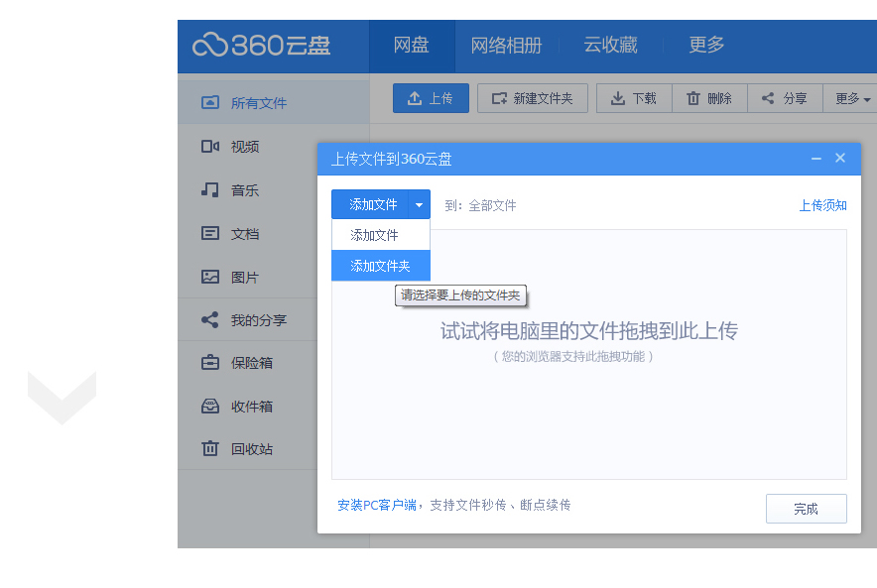Click the 到：全部文件 destination text
This screenshot has width=877, height=588.
tap(480, 205)
